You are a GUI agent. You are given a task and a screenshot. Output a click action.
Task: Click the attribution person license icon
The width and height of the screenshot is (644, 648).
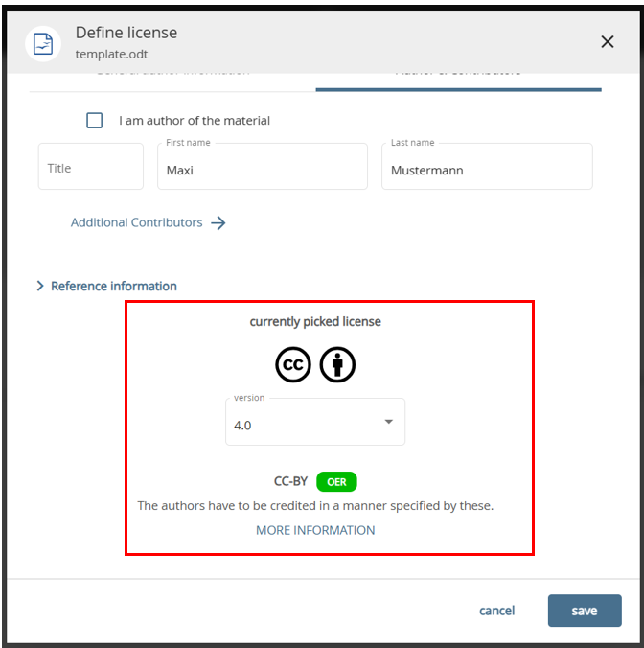(x=337, y=365)
